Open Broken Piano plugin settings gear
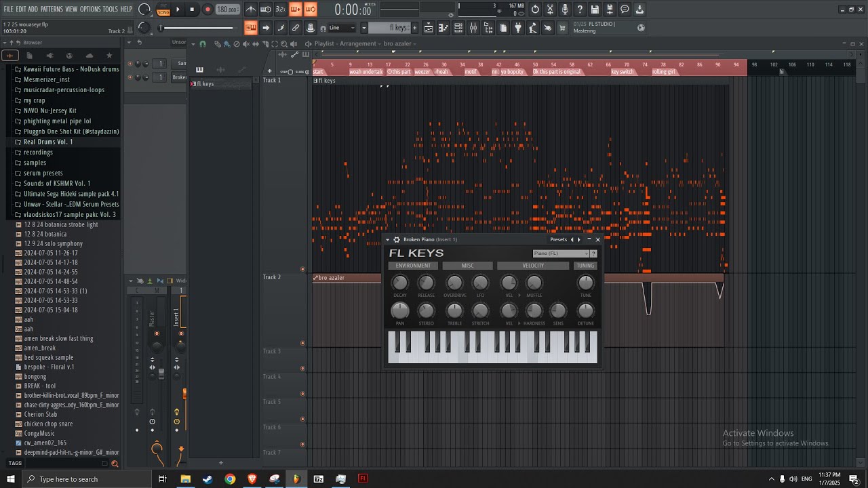The width and height of the screenshot is (868, 488). coord(397,239)
